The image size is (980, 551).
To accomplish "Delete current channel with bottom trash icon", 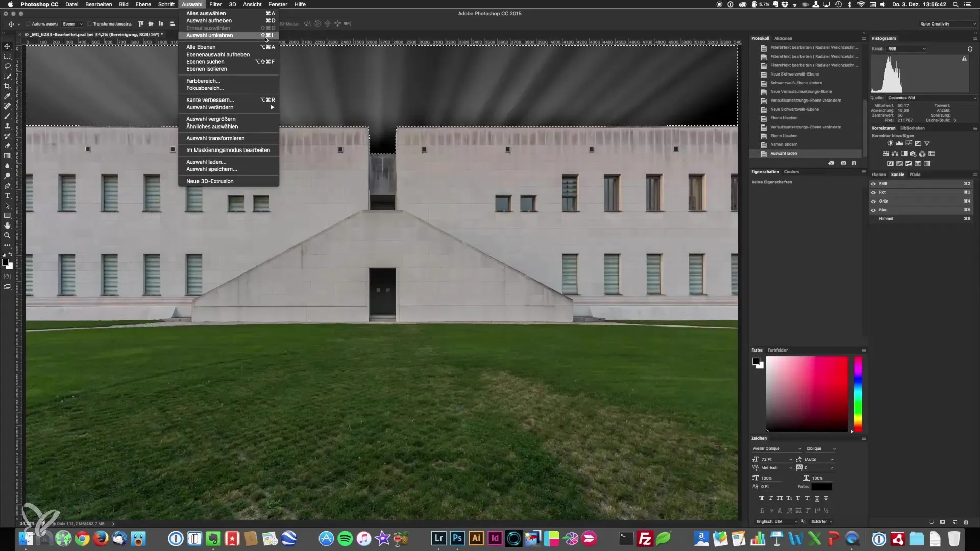I will click(966, 522).
